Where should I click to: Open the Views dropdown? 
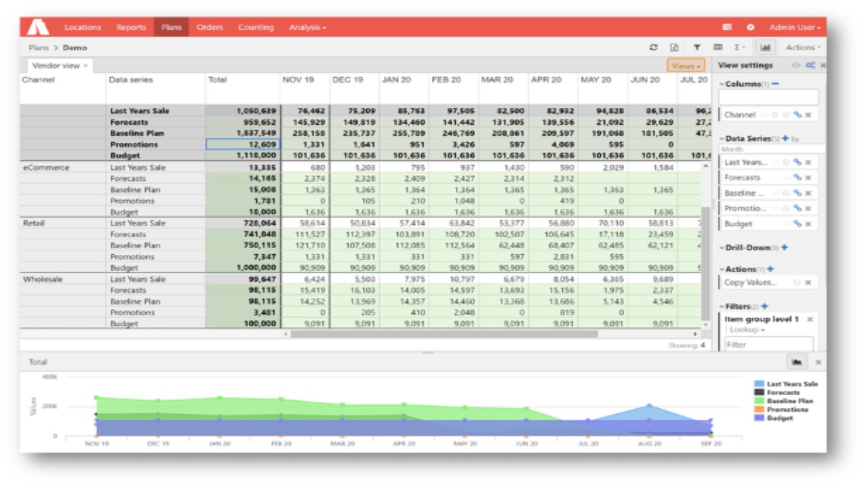(x=686, y=66)
